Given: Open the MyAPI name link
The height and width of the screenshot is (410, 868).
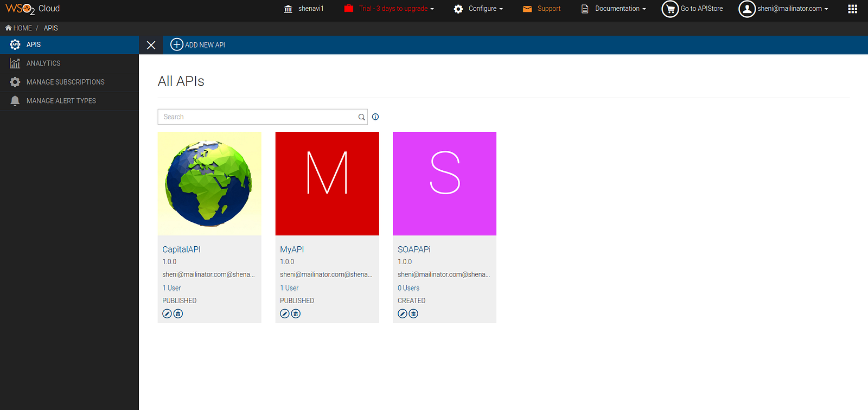Looking at the screenshot, I should [292, 249].
